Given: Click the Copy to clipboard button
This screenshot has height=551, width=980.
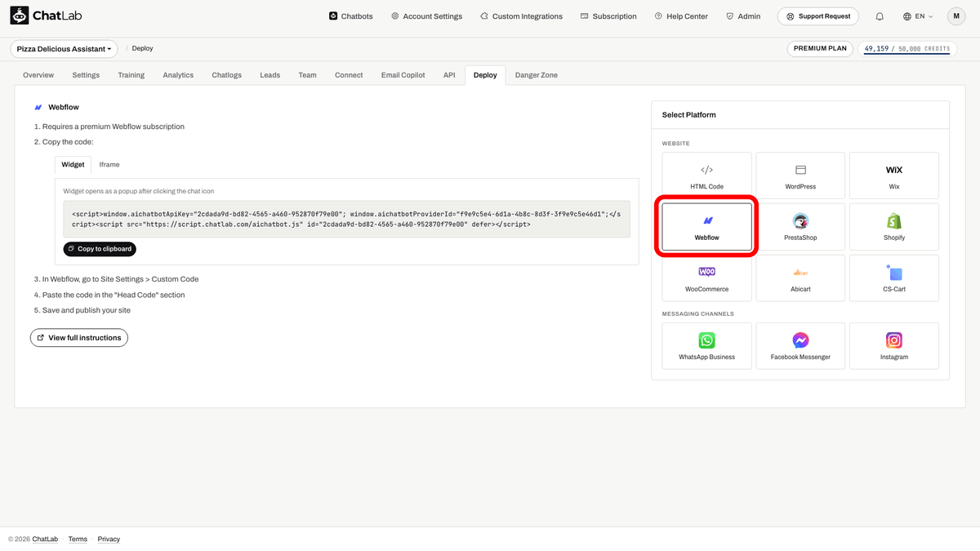Looking at the screenshot, I should 100,249.
